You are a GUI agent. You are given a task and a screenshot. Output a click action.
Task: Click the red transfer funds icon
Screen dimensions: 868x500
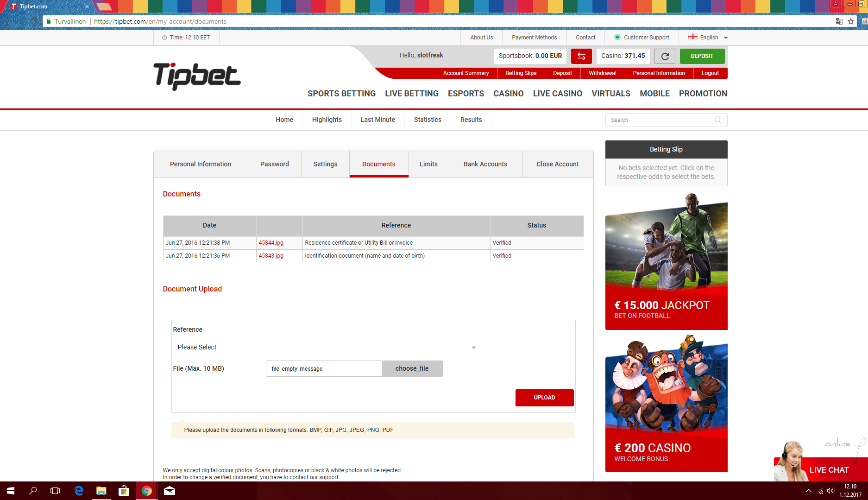(x=581, y=56)
